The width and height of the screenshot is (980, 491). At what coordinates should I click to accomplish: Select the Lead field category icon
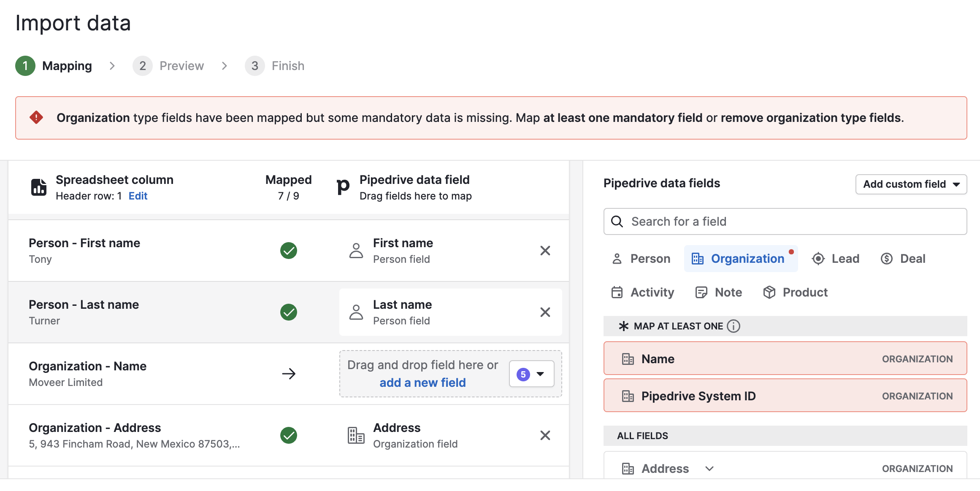pos(818,258)
